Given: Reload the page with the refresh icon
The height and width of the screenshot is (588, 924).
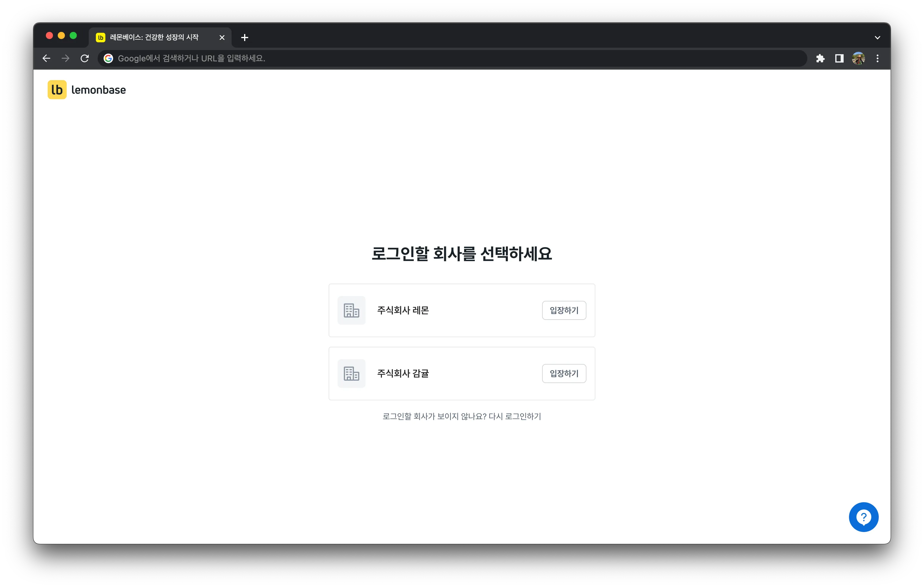Looking at the screenshot, I should pos(85,58).
